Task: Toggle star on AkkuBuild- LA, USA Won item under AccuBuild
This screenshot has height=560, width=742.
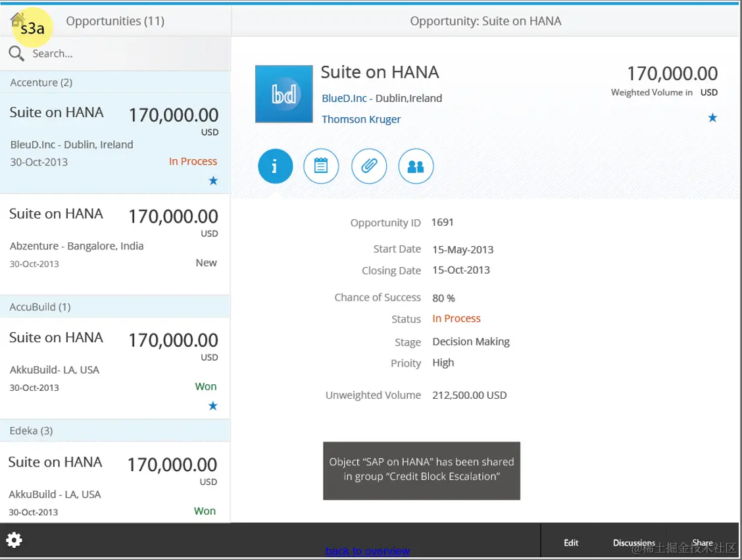Action: (213, 405)
